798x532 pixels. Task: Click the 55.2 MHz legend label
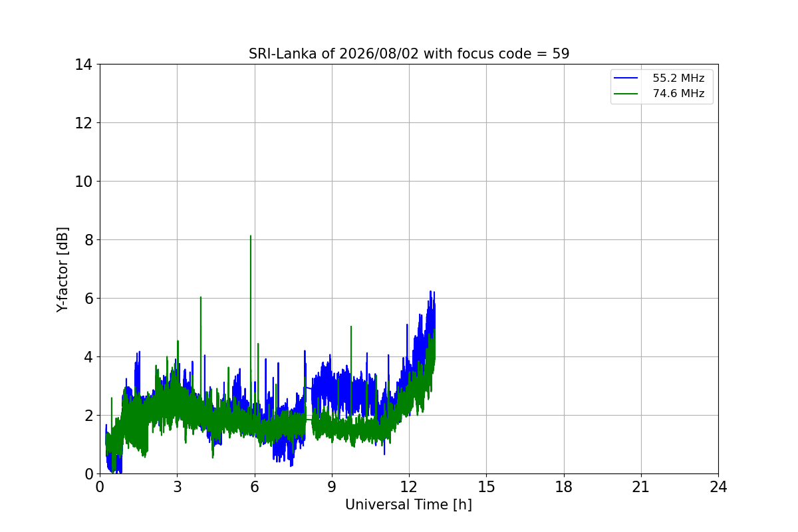(678, 78)
